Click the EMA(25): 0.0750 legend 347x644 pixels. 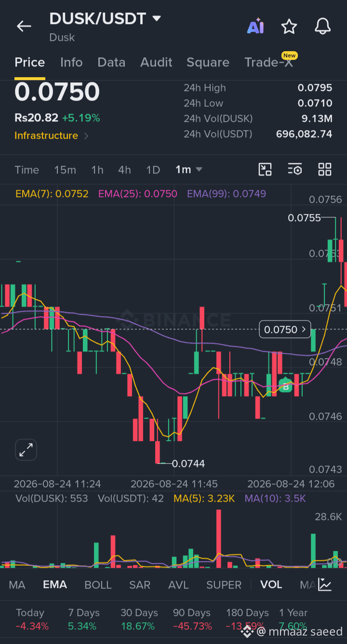coord(138,194)
